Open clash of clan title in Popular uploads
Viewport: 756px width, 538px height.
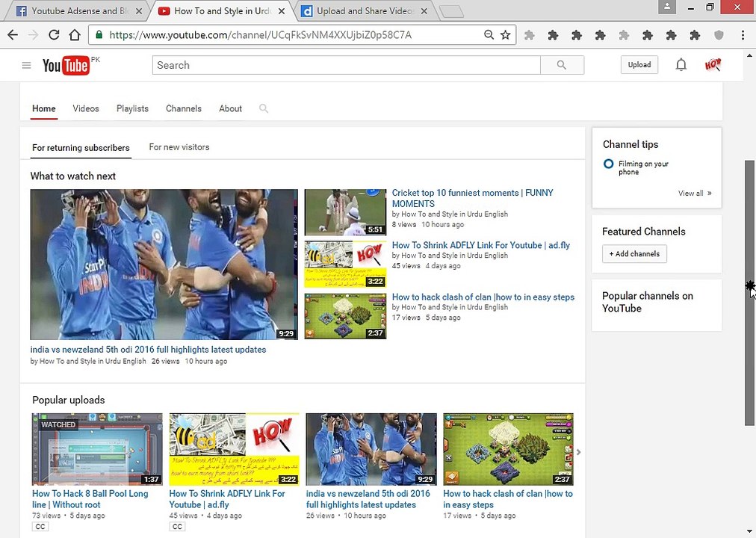[x=508, y=499]
